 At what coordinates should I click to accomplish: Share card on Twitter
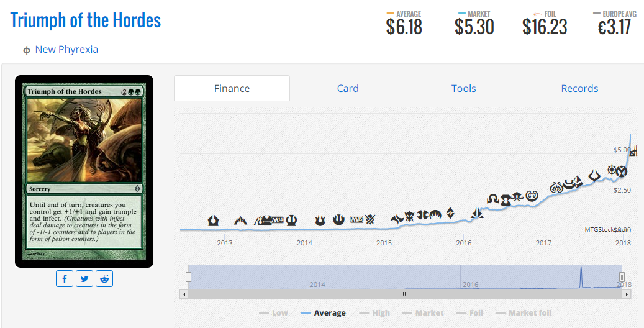pos(84,279)
